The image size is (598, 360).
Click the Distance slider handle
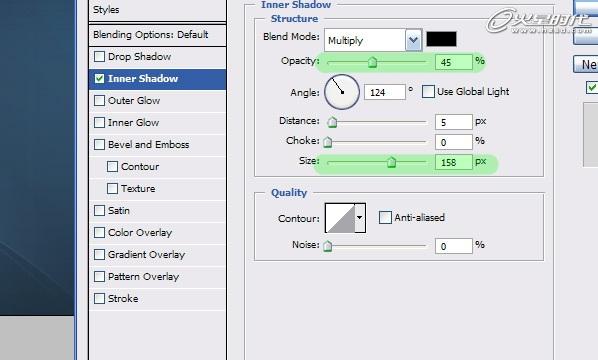coord(332,122)
